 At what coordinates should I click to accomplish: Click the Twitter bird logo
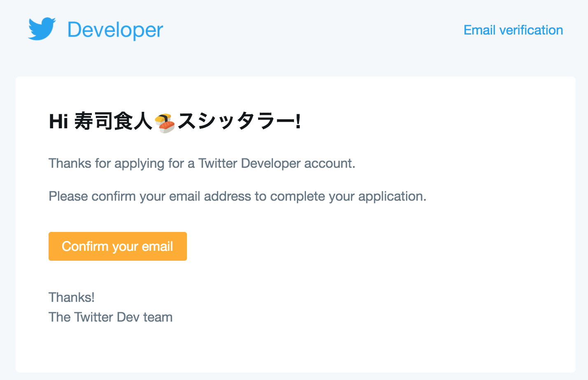[x=42, y=29]
